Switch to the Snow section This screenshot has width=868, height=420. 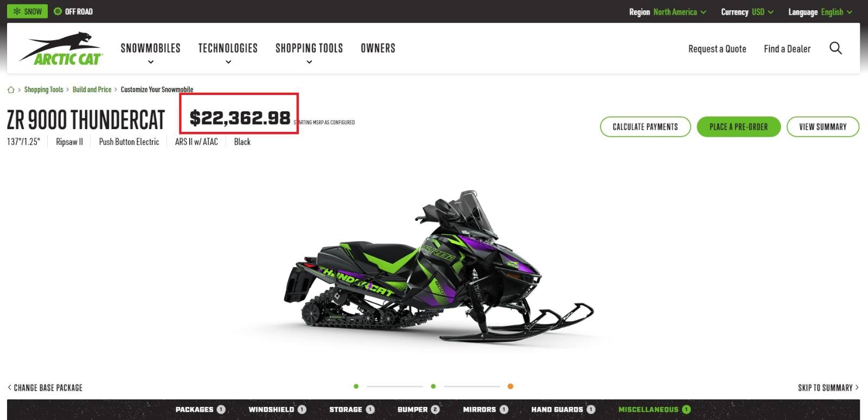tap(27, 11)
